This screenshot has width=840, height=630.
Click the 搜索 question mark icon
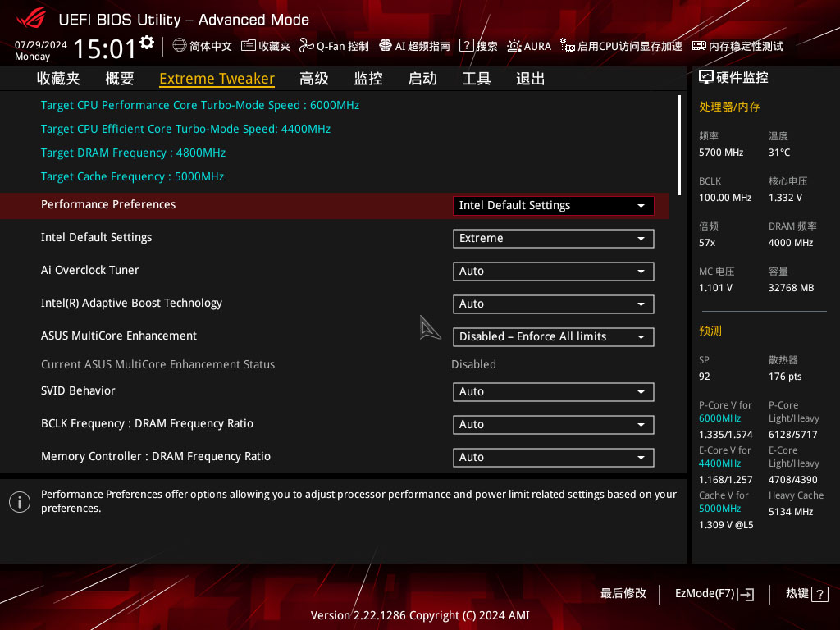tap(467, 46)
